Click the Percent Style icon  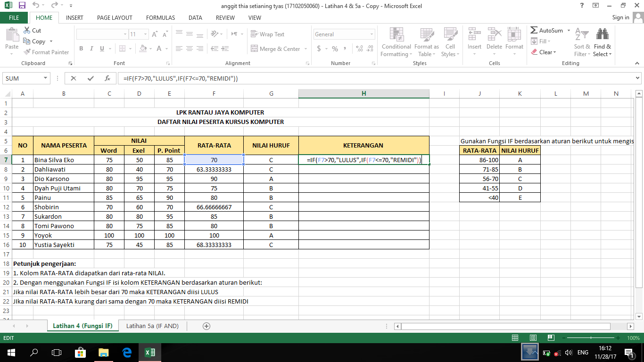click(334, 49)
